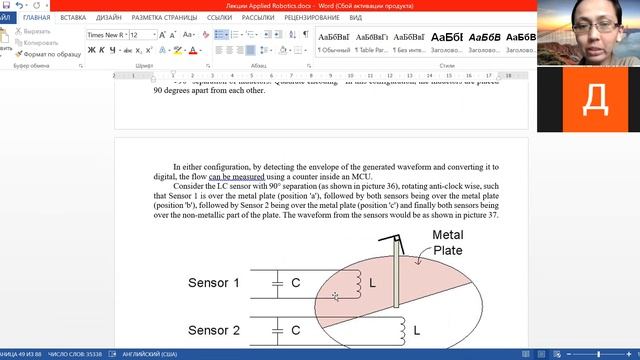Open the Aa change case dropdown
This screenshot has height=360, width=640.
tap(189, 35)
